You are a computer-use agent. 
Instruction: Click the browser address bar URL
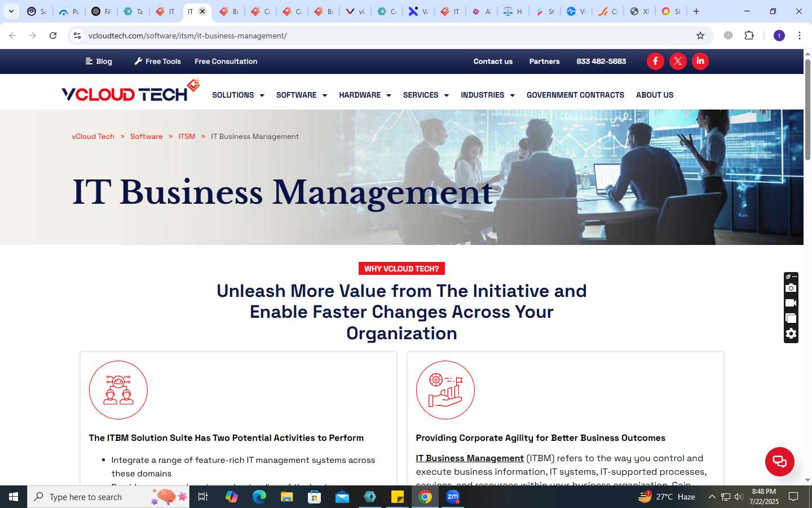pyautogui.click(x=188, y=36)
